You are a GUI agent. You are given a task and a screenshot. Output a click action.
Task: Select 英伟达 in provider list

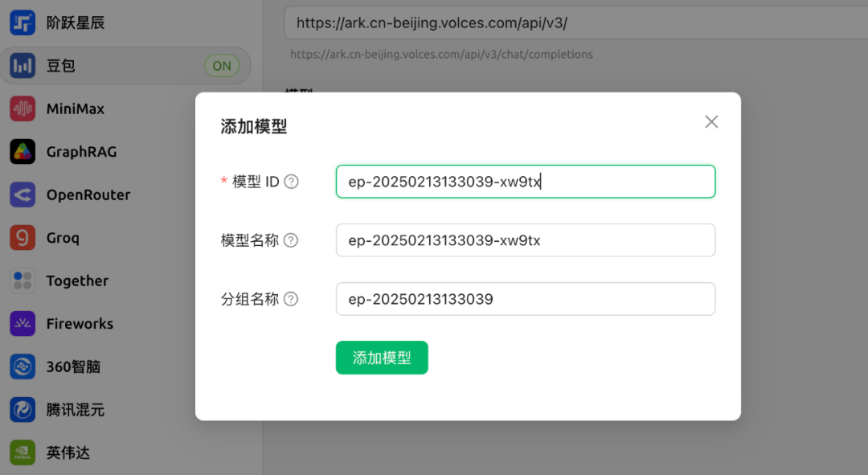click(68, 452)
